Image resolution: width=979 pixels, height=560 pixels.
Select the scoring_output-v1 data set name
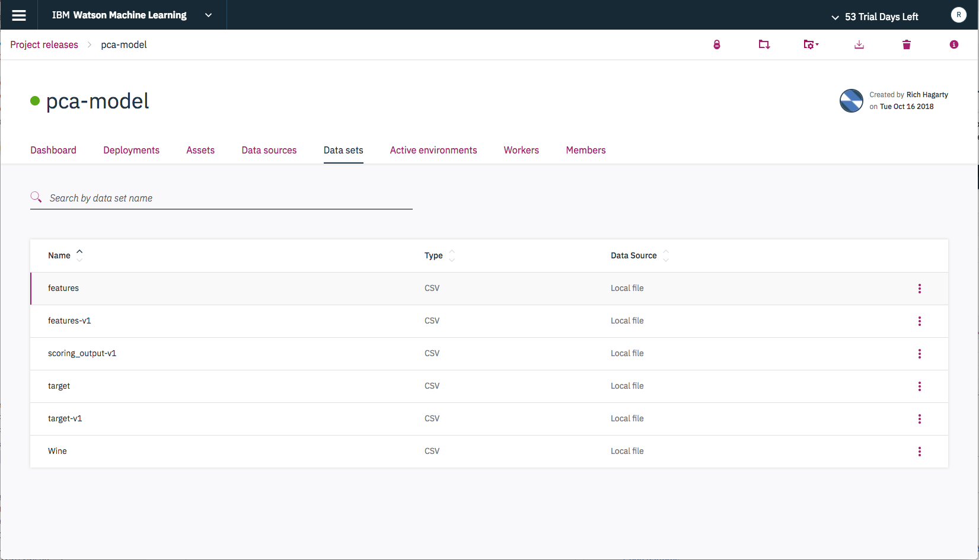coord(82,353)
